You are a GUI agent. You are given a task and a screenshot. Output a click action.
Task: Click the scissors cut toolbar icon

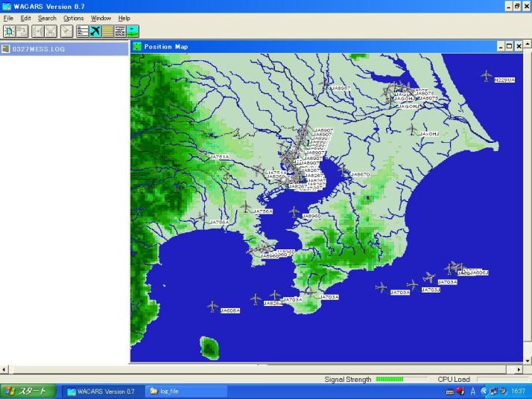[51, 31]
